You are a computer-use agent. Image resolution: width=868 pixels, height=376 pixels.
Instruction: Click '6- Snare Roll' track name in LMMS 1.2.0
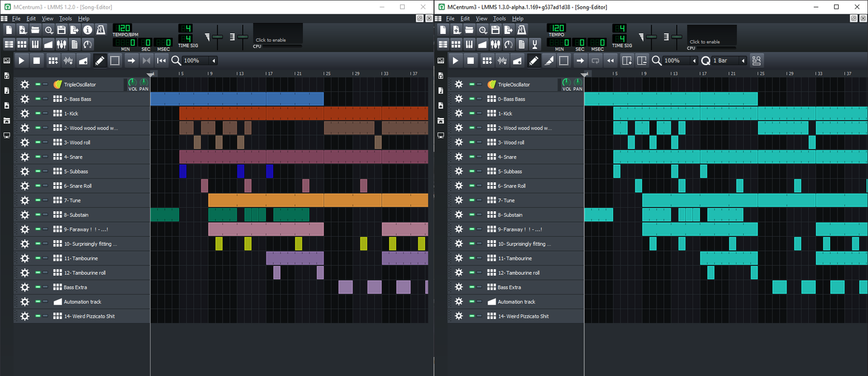tap(77, 186)
